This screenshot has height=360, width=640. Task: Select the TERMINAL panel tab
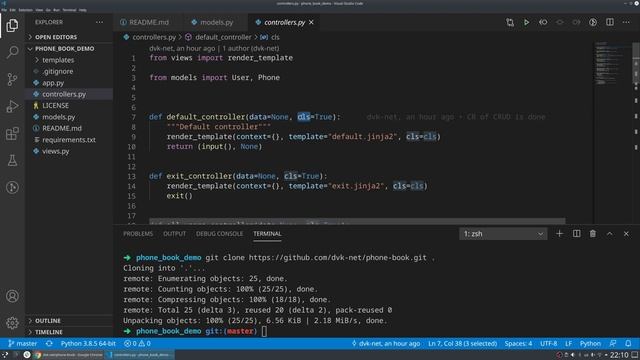tap(267, 233)
